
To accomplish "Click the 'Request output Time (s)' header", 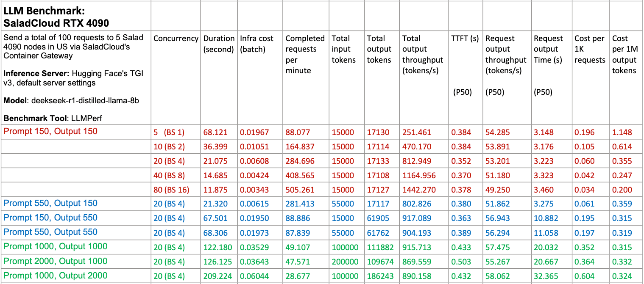I will (548, 49).
